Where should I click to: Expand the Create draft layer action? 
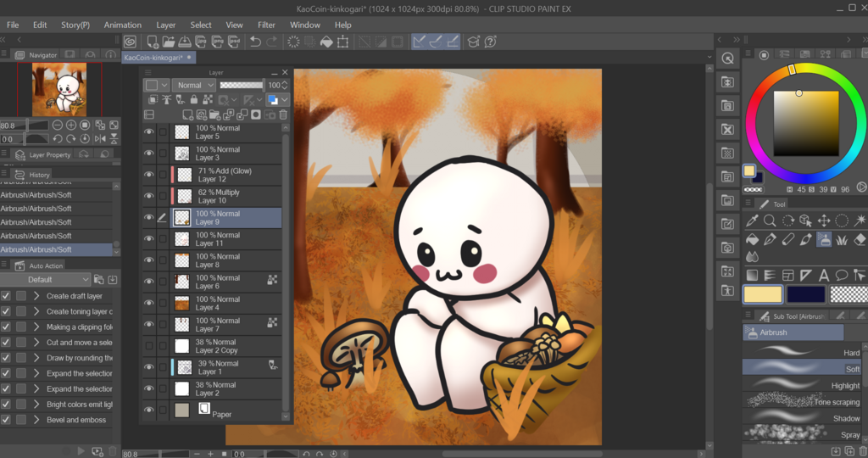pos(36,296)
